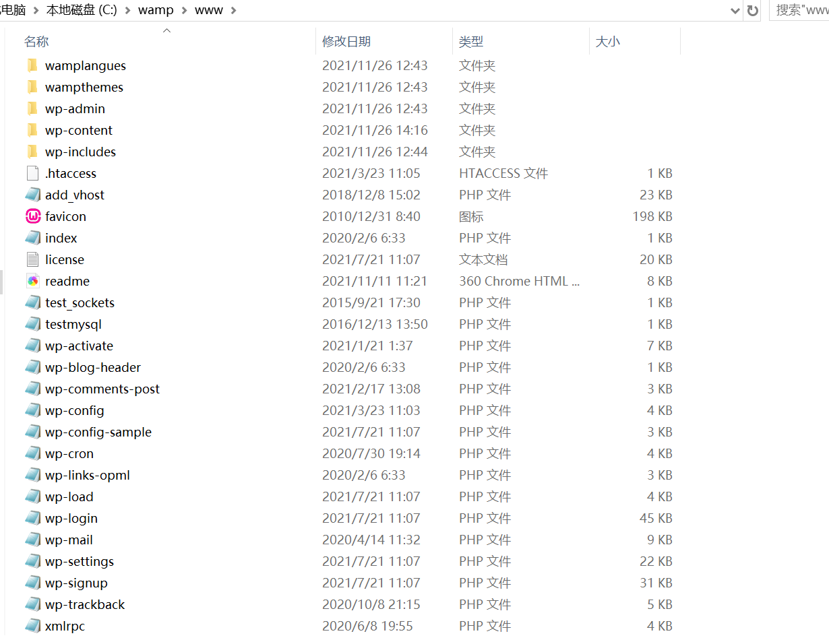
Task: Click the 31 KB size of wp-signup
Action: [656, 583]
